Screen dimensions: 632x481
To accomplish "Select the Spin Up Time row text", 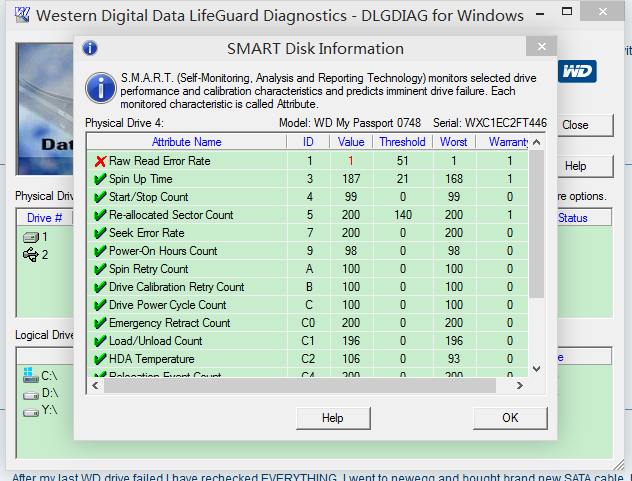I will point(141,179).
